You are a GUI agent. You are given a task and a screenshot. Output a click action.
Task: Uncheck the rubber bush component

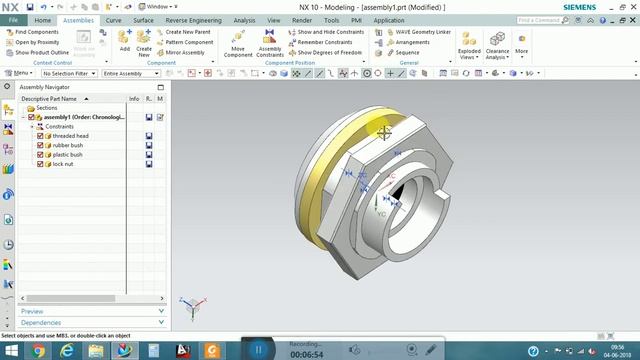coord(40,145)
